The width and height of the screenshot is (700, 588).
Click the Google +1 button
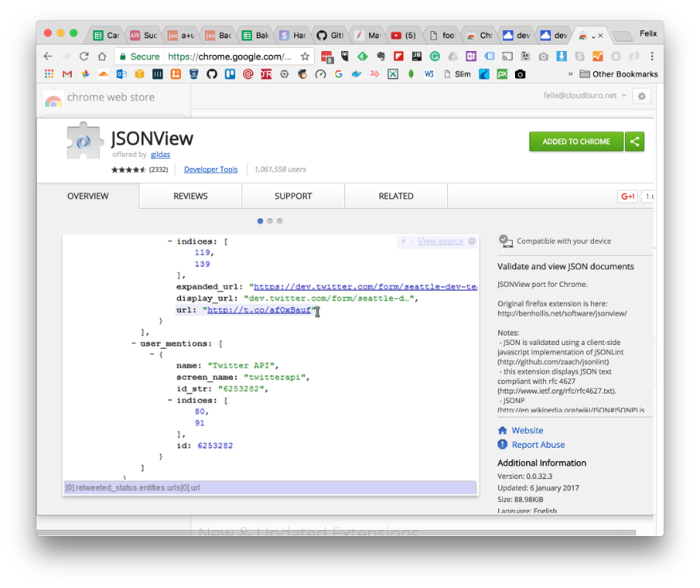pyautogui.click(x=627, y=197)
